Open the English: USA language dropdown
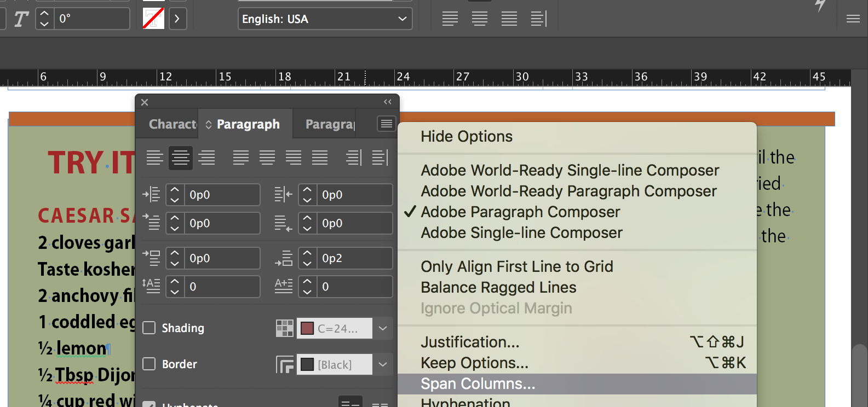868x407 pixels. (325, 19)
